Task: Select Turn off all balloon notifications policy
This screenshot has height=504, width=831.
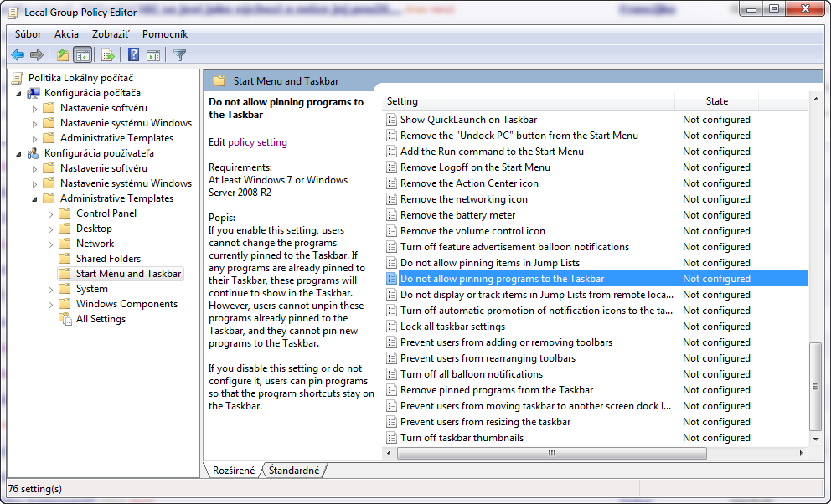Action: [x=471, y=373]
